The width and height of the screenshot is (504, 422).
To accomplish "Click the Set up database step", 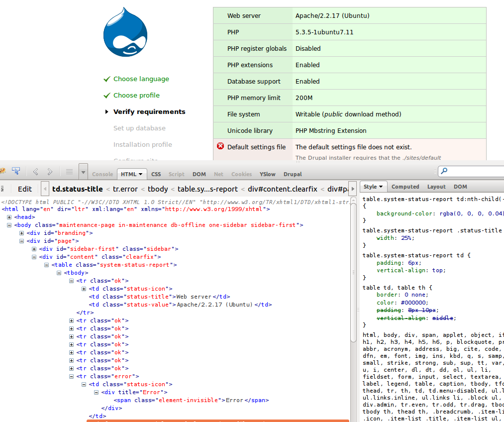I will [139, 128].
